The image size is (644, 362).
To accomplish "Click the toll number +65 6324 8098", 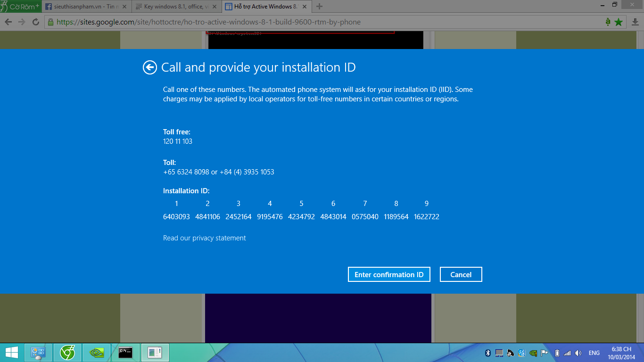I will tap(186, 172).
